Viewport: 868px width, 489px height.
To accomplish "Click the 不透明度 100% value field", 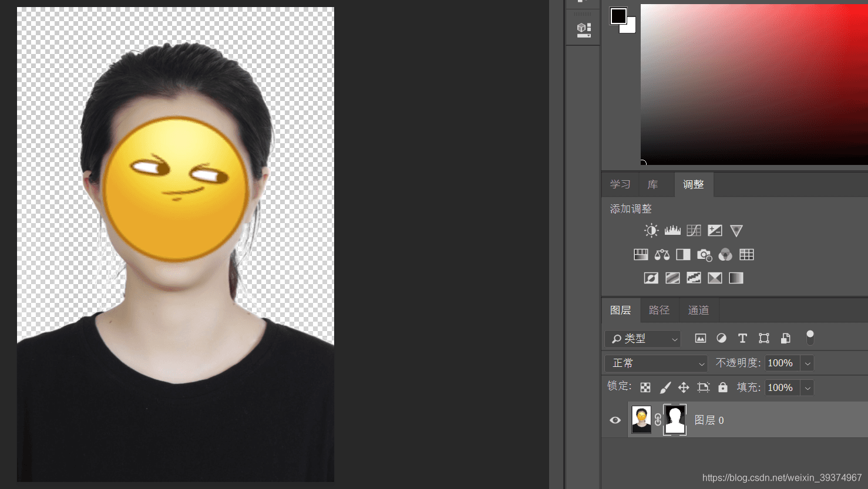I will pyautogui.click(x=782, y=363).
